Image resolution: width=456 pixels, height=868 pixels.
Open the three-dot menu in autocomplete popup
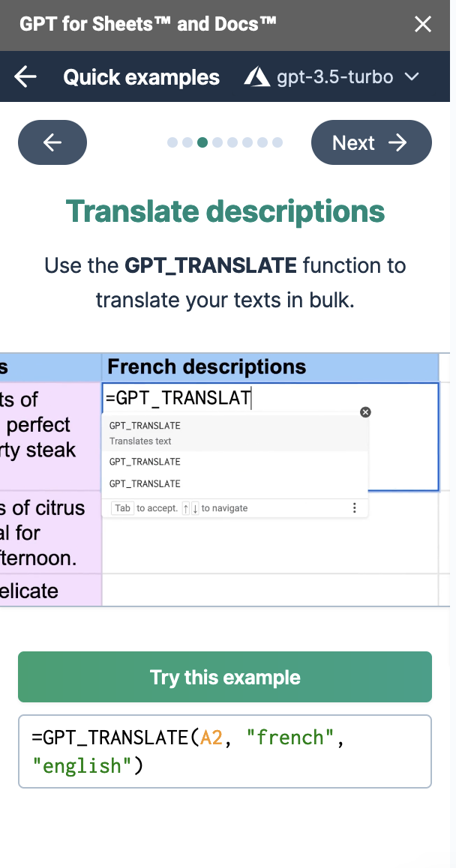coord(355,508)
